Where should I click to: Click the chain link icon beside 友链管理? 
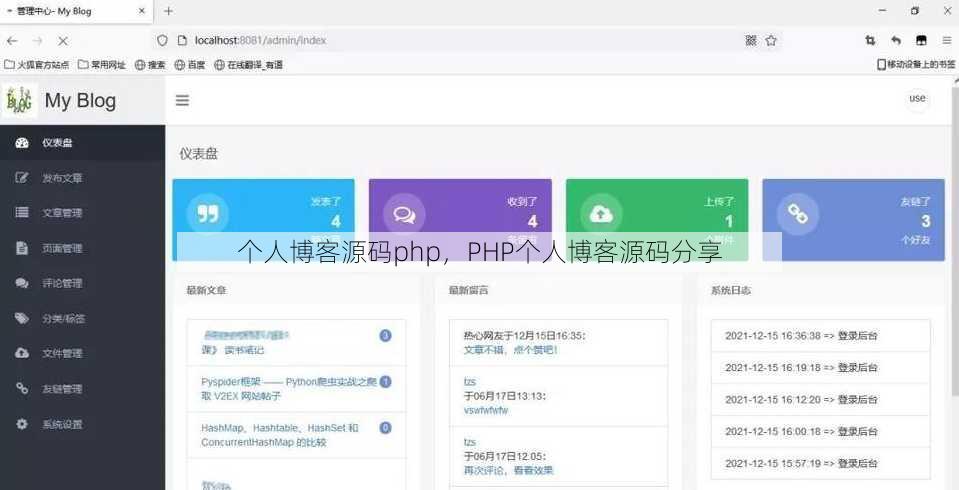[x=22, y=388]
